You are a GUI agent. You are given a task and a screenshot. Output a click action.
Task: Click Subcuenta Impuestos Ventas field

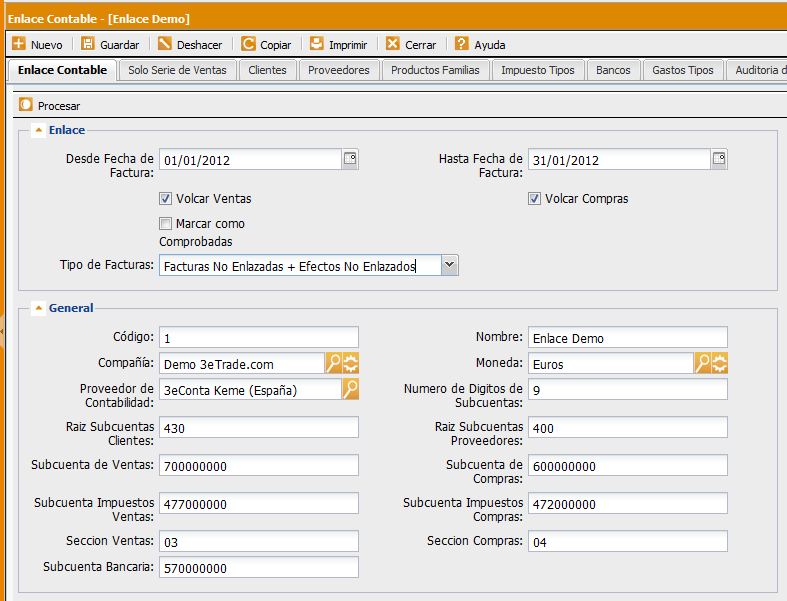[259, 504]
